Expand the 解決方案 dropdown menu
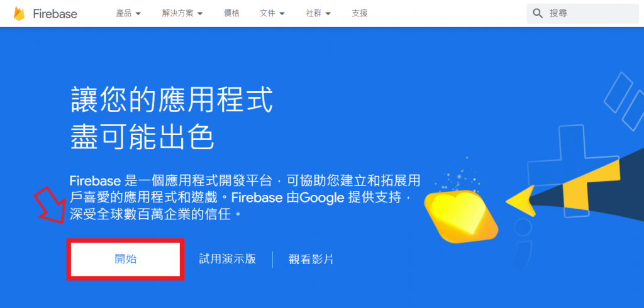The width and height of the screenshot is (644, 308). click(182, 14)
